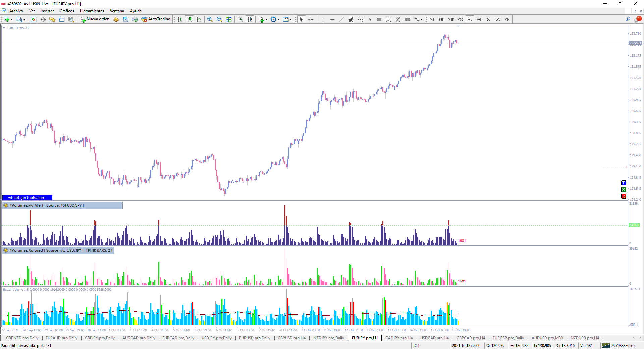Select the rectangle drawing tool
The height and width of the screenshot is (349, 644).
point(379,19)
